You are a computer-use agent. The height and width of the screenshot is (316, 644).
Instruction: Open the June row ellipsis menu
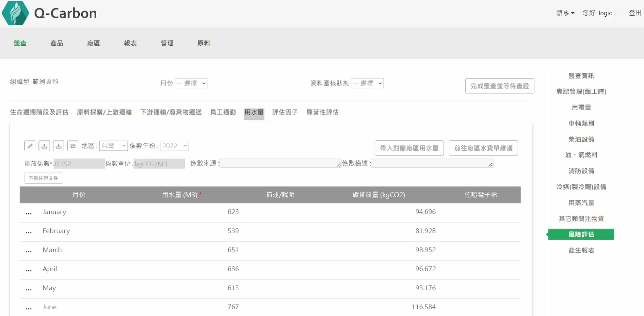click(29, 308)
